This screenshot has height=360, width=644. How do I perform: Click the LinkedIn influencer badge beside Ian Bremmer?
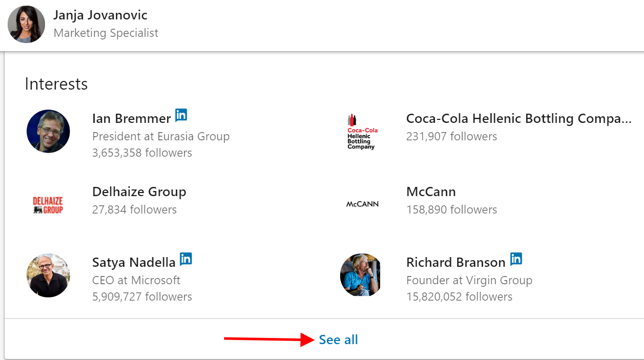point(181,115)
